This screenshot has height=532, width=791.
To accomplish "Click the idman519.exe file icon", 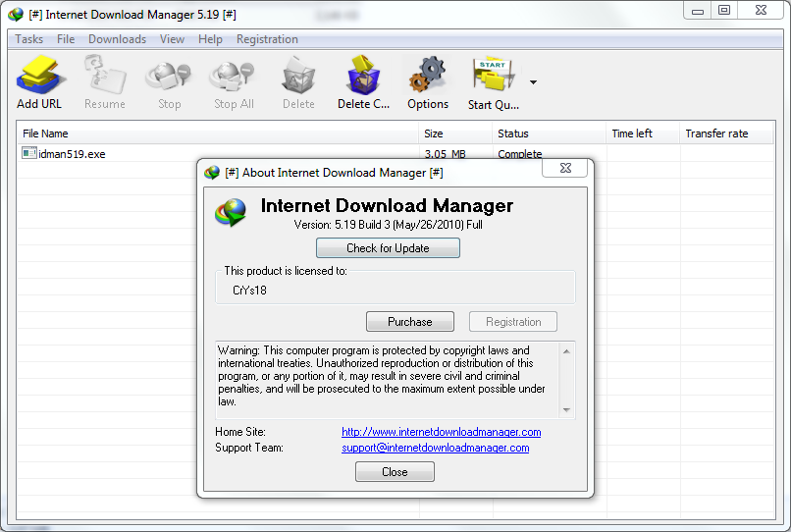I will click(29, 153).
